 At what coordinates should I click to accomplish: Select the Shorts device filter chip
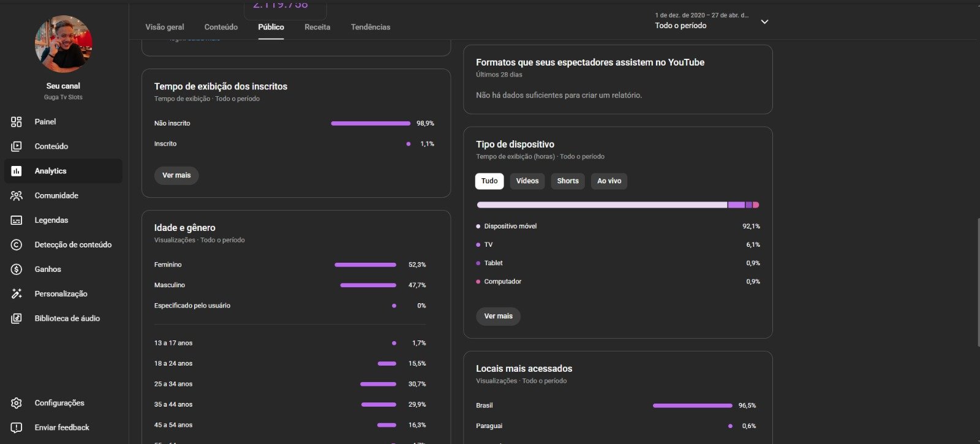(x=568, y=181)
